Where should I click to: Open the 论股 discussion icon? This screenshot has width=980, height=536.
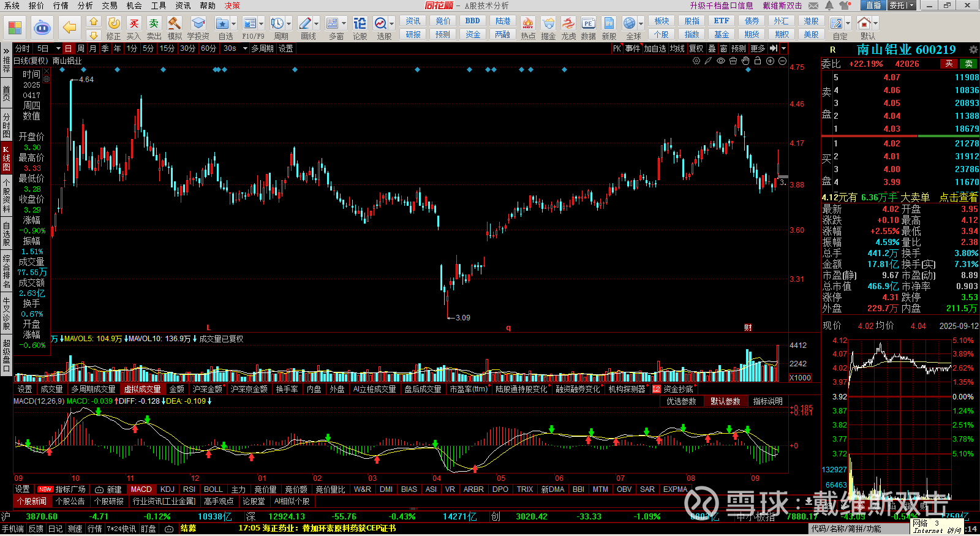[x=360, y=28]
